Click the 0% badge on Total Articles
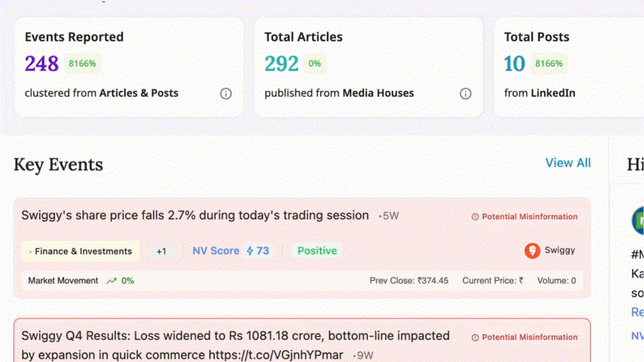The width and height of the screenshot is (644, 362). [x=314, y=63]
